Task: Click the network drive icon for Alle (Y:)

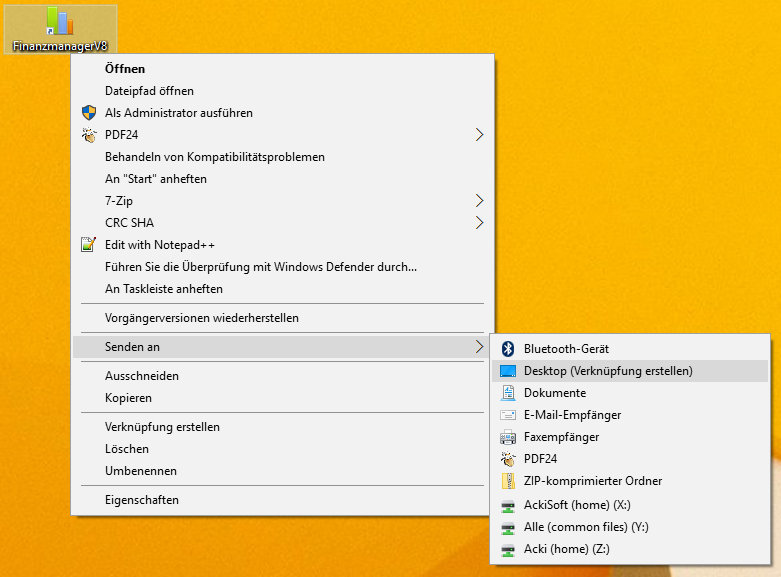Action: point(508,528)
